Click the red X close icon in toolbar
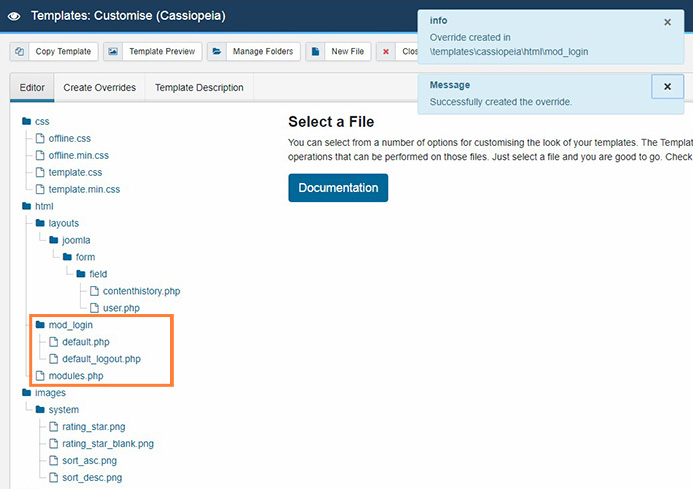The image size is (693, 489). [x=386, y=51]
